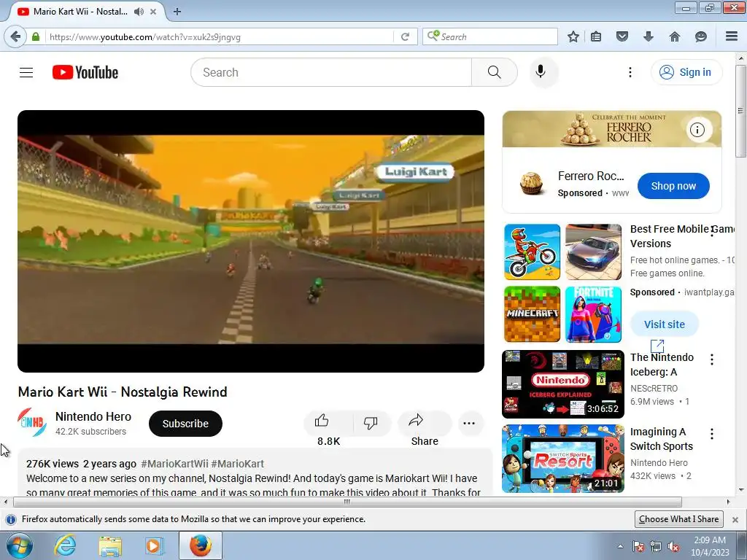The image size is (747, 560).
Task: Open the #MarioKartWii hashtag link
Action: [x=174, y=464]
